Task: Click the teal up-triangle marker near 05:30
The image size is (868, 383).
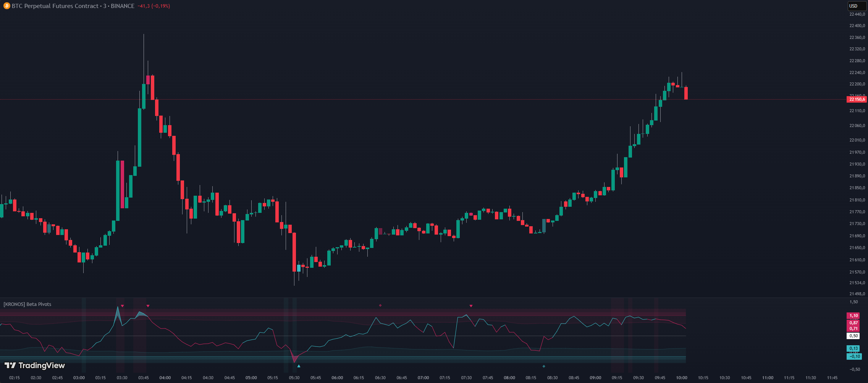Action: coord(299,366)
